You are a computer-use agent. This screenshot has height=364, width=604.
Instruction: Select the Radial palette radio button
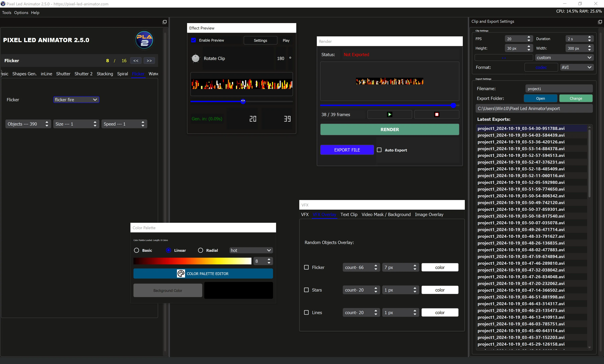point(201,250)
